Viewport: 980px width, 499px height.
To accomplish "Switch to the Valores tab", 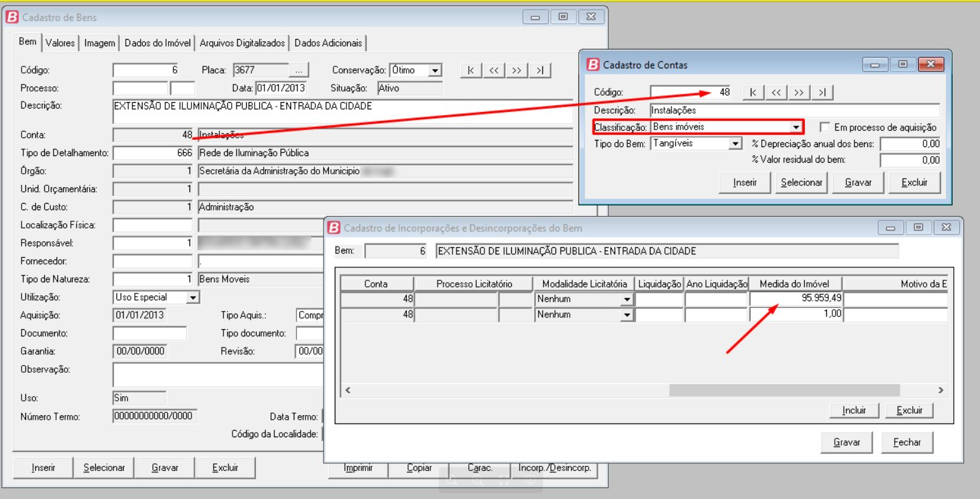I will pyautogui.click(x=61, y=43).
